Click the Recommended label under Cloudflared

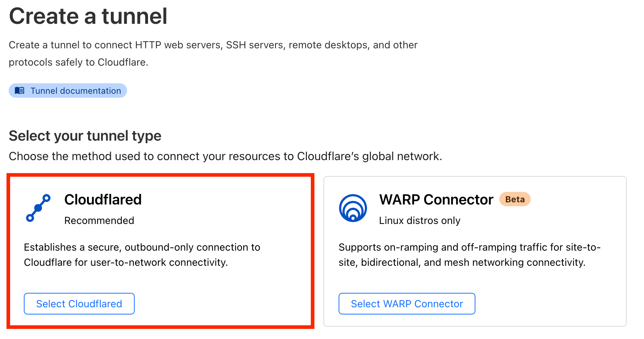coord(99,221)
